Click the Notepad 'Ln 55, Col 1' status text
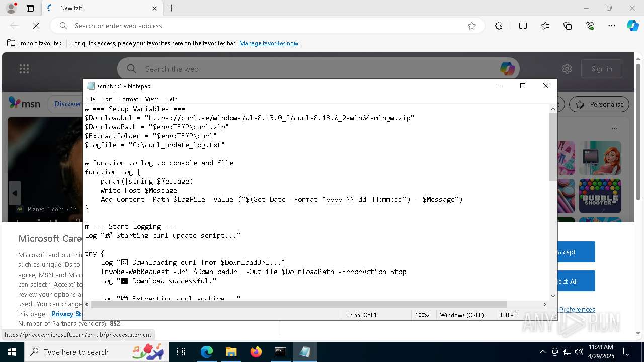This screenshot has width=644, height=362. 361,315
